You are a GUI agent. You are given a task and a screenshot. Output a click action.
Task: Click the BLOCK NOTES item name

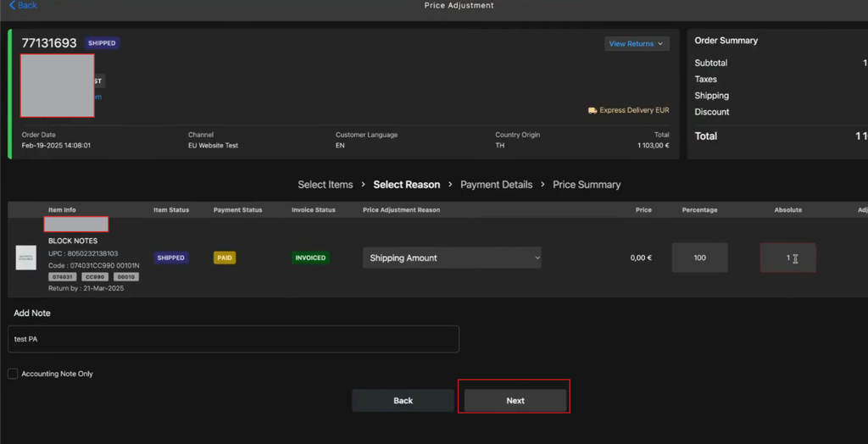coord(73,241)
